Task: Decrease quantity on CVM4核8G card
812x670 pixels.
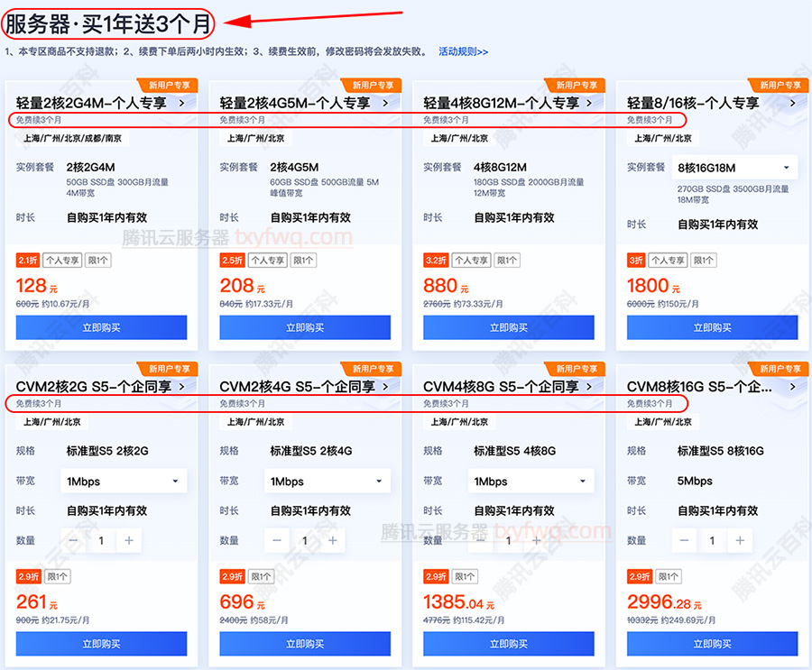Action: [481, 540]
